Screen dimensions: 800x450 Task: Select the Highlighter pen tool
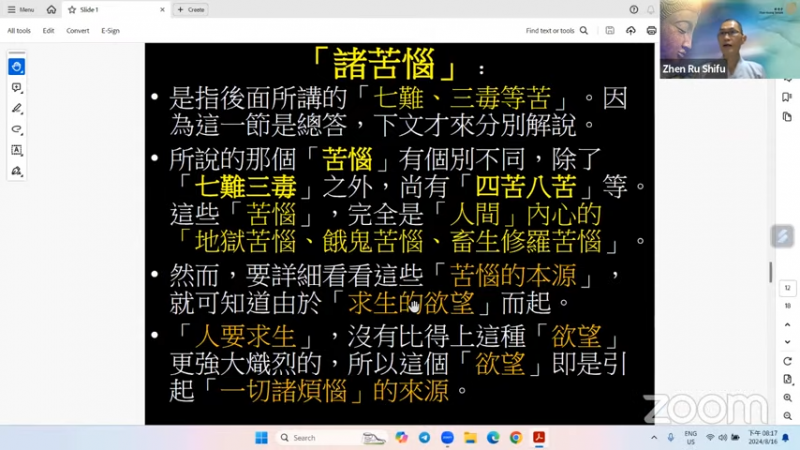(17, 109)
